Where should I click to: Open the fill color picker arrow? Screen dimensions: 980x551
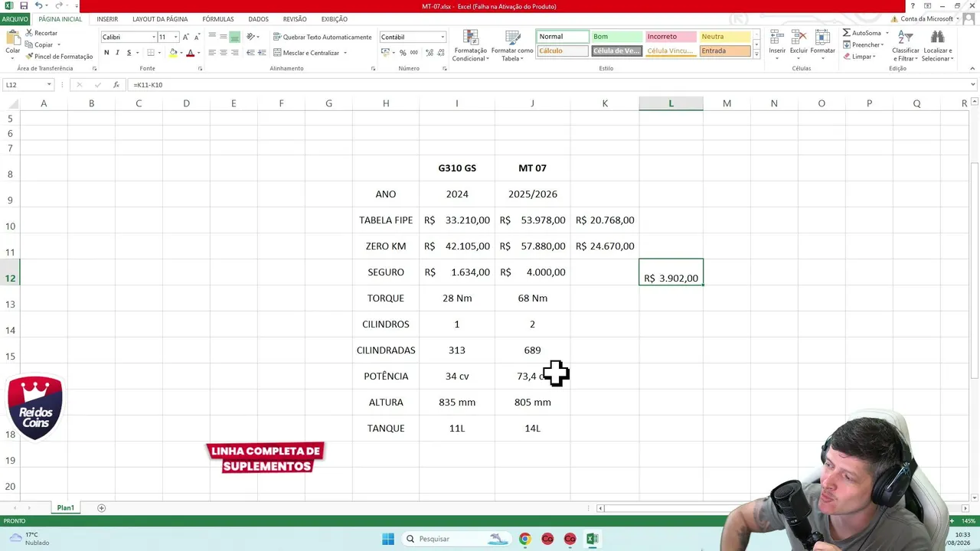(x=181, y=53)
